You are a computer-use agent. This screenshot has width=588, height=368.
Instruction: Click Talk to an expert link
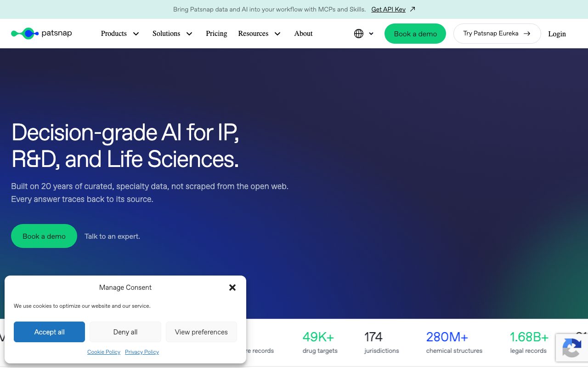click(112, 236)
